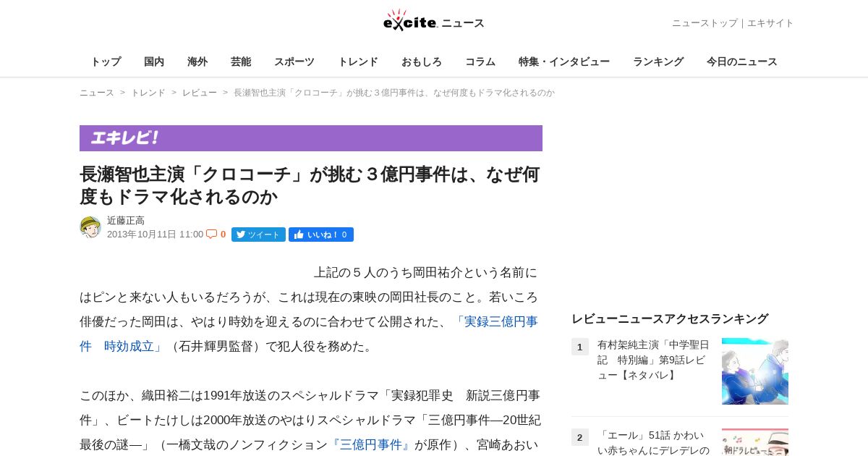The image size is (868, 456).
Task: Open the 今日のニュース nav item
Action: [742, 62]
